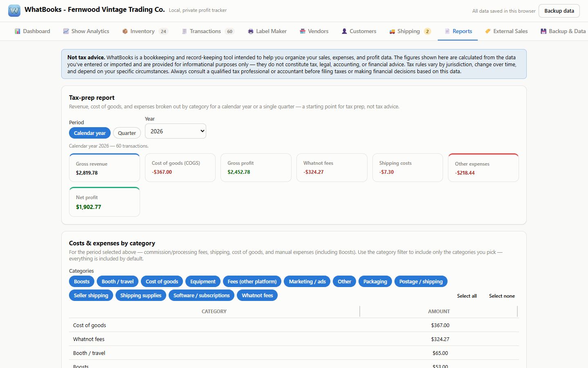Viewport: 588px width, 368px height.
Task: Click the Gross revenue card
Action: [105, 168]
